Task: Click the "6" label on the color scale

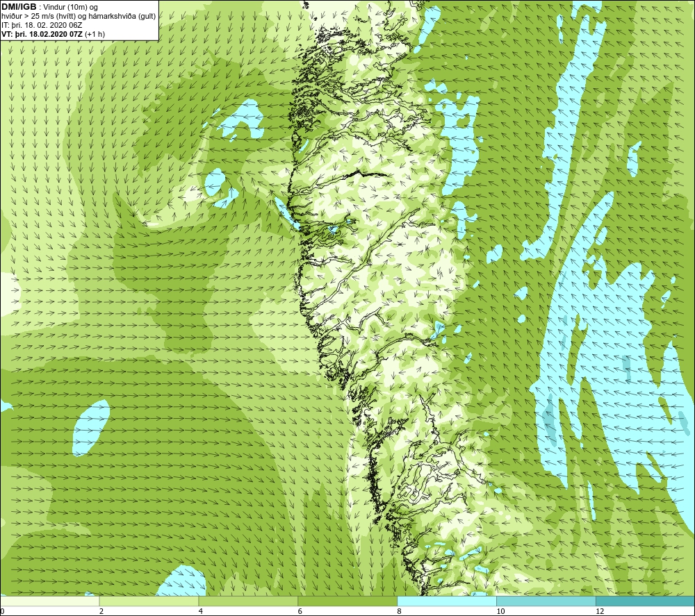Action: tap(300, 612)
